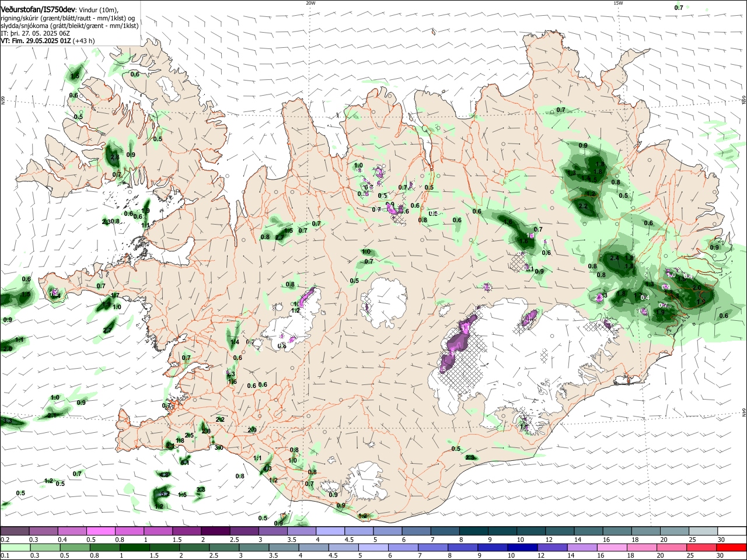Select the darkest green 1 swatch in lower row
Image resolution: width=747 pixels, height=560 pixels.
click(x=134, y=547)
